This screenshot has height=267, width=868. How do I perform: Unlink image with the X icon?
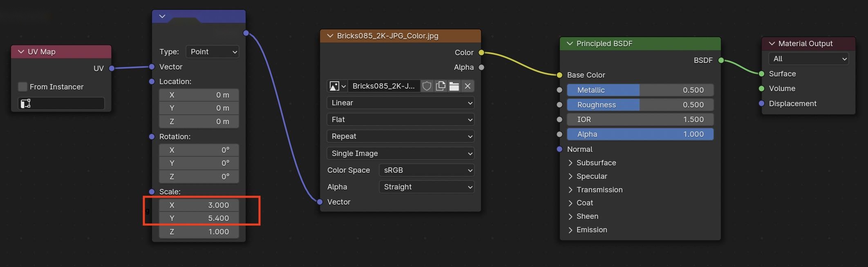point(468,86)
